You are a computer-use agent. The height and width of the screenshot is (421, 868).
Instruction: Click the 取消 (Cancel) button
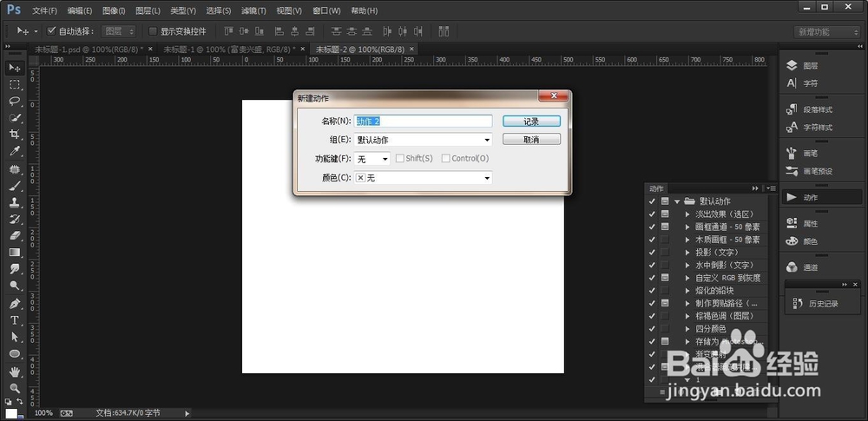(531, 140)
